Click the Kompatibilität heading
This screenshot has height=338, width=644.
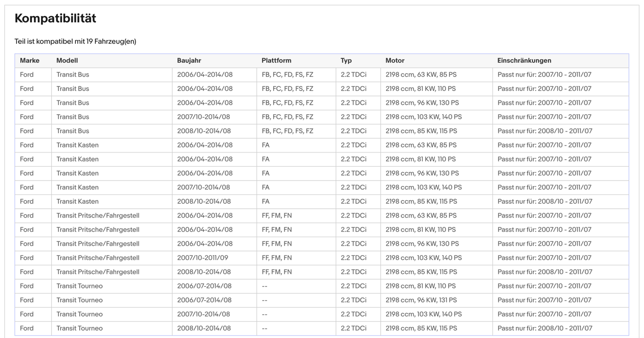[55, 18]
